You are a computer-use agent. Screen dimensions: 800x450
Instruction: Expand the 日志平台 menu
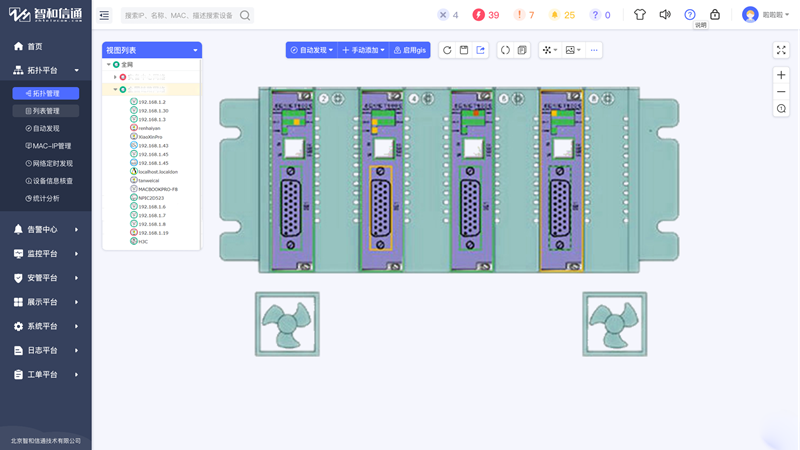point(46,351)
